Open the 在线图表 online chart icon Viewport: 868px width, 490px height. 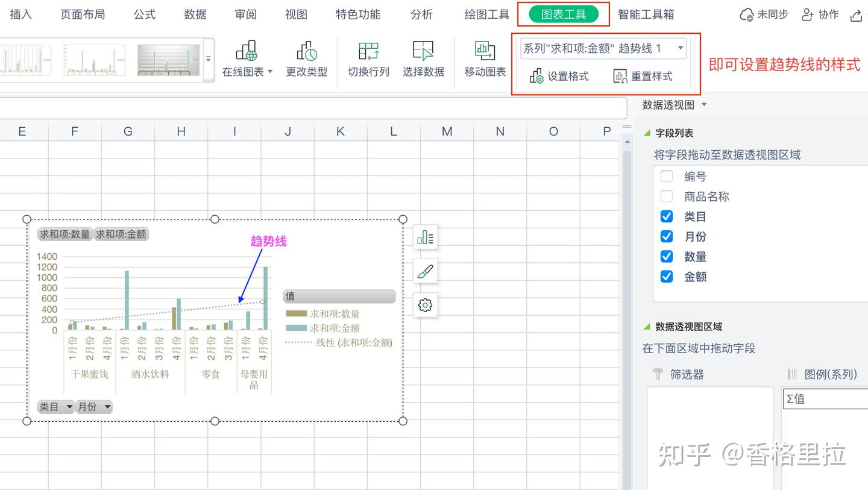(x=246, y=51)
